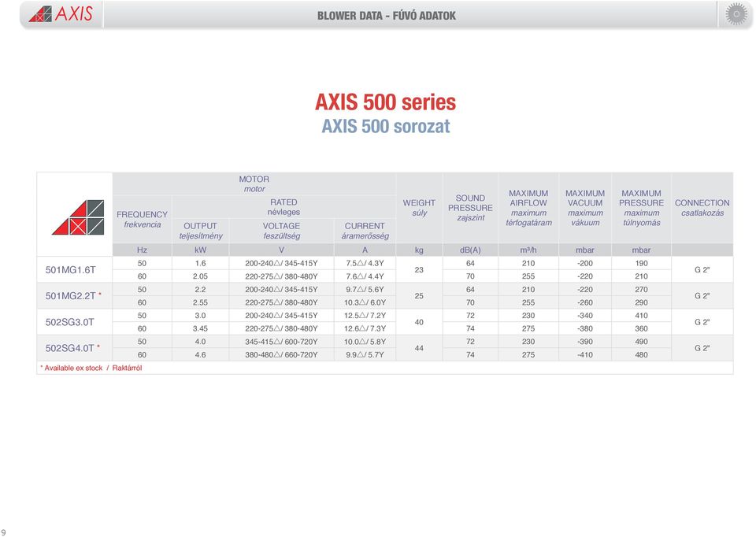
Task: Click the vacuum value -410
Action: coord(585,355)
